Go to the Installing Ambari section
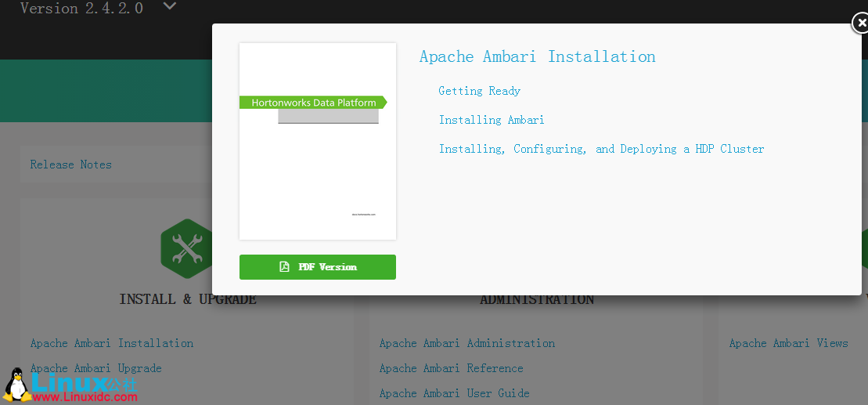 point(491,120)
